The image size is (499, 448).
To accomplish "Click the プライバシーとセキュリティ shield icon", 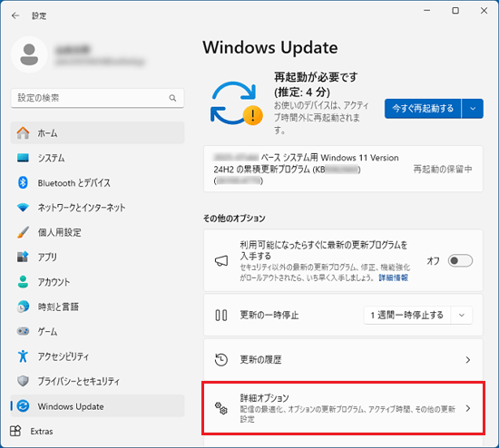I will [x=23, y=381].
